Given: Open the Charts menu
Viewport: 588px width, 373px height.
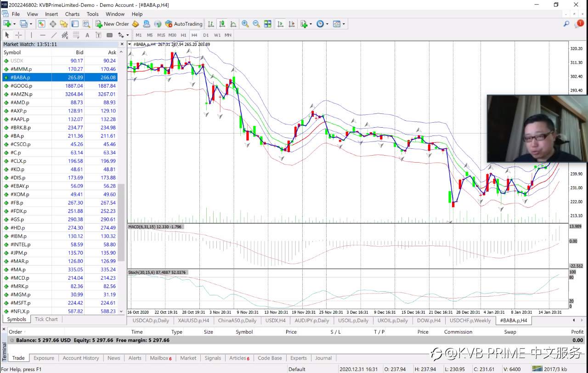Looking at the screenshot, I should (x=72, y=14).
